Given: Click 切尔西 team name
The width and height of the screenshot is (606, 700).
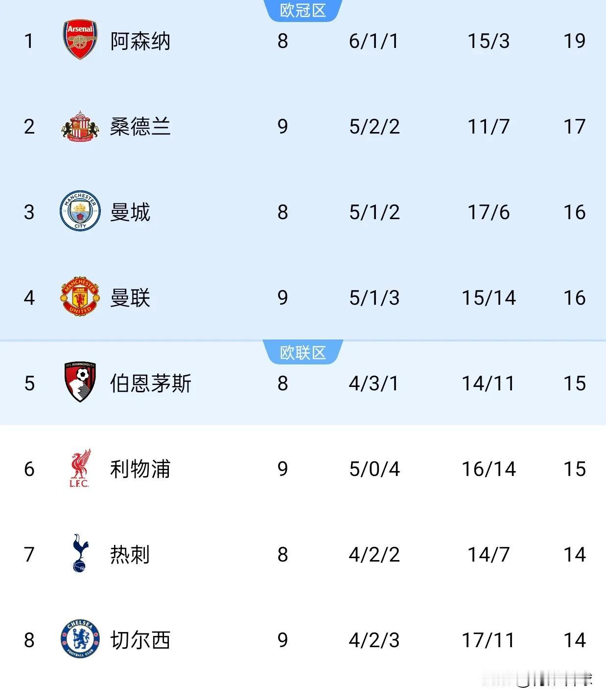Looking at the screenshot, I should point(140,640).
